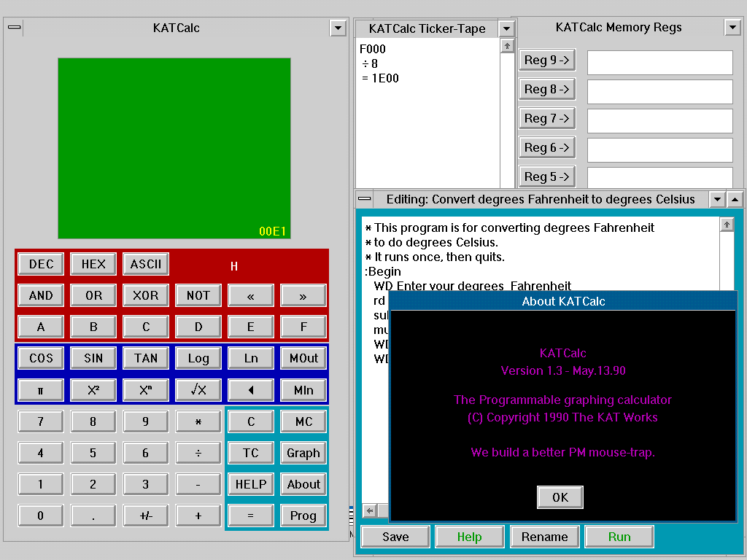747x560 pixels.
Task: Click the TAN function key
Action: (146, 359)
